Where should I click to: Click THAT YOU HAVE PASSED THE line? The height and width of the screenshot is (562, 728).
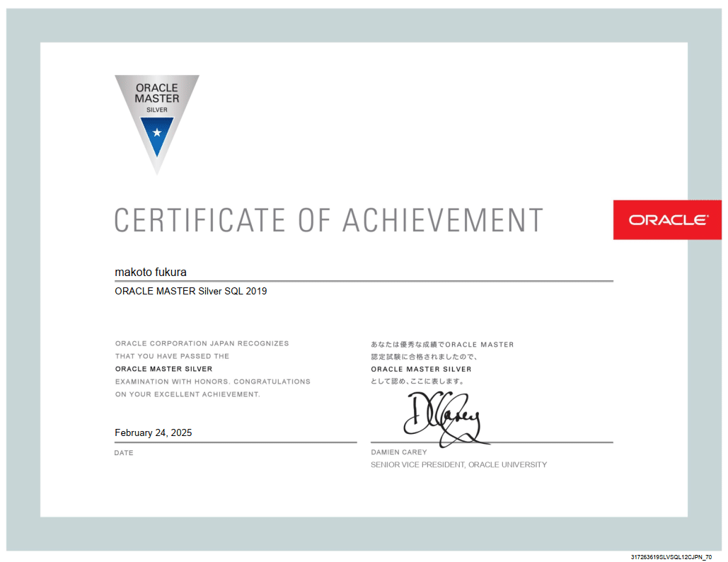click(x=172, y=356)
